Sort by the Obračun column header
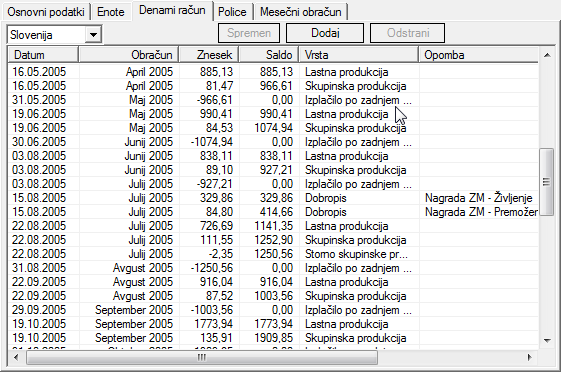 [129, 55]
